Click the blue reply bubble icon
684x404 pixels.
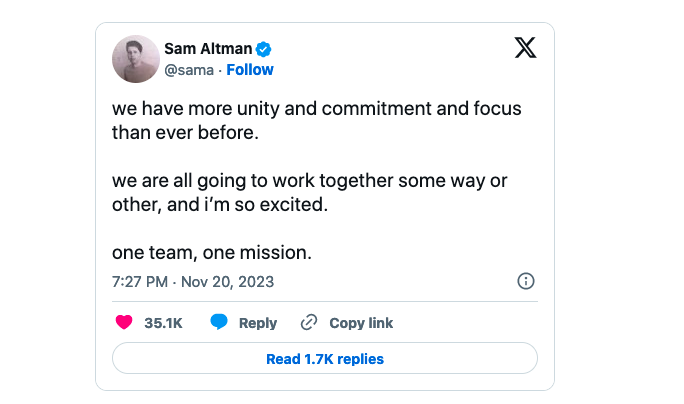tap(219, 322)
